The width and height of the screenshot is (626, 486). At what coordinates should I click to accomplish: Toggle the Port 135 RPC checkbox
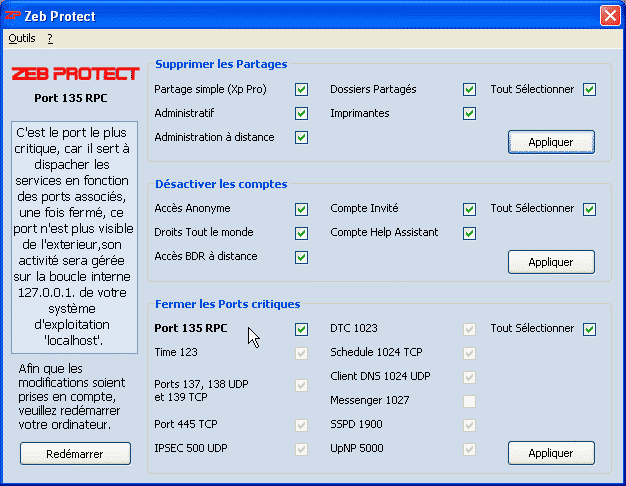tap(301, 329)
